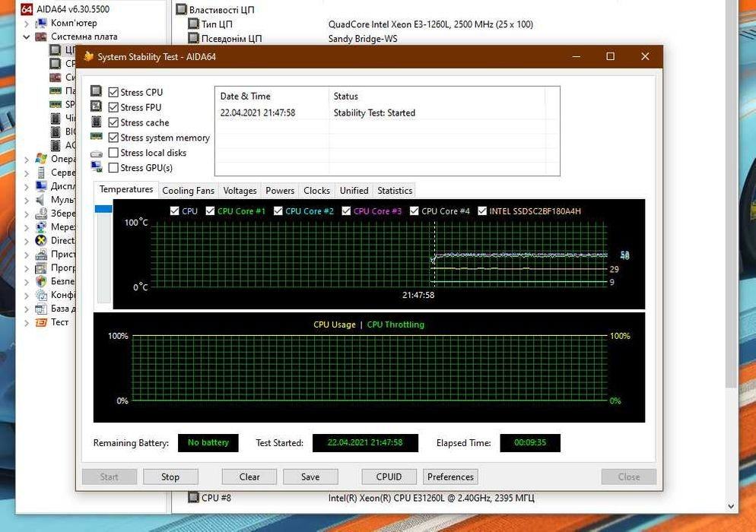
Task: Click the Stress system memory RAM icon
Action: 97,137
